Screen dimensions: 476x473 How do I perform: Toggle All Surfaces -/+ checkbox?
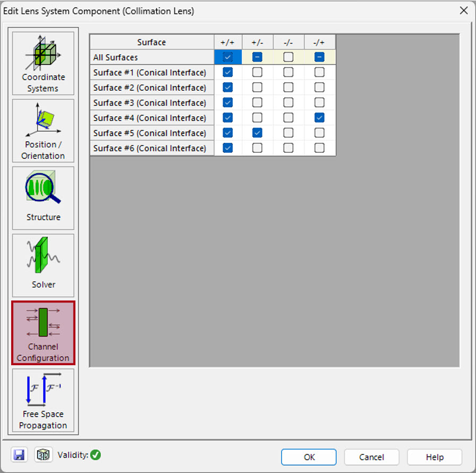tap(319, 57)
